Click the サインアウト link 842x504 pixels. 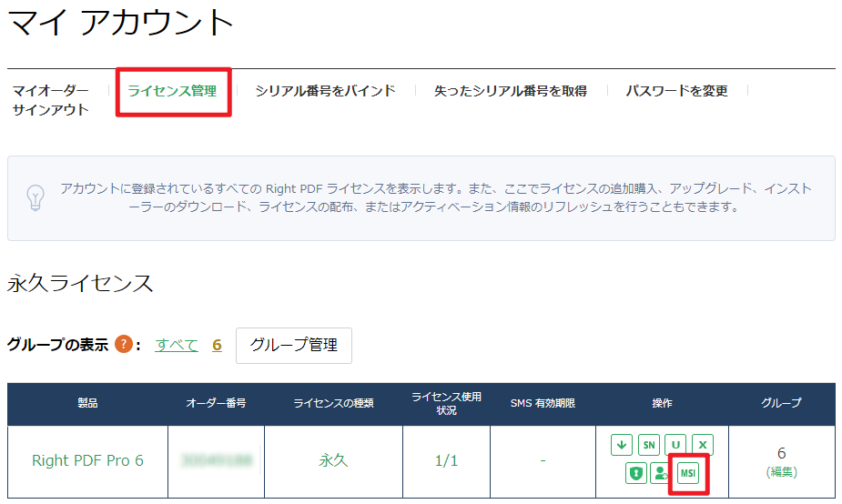pos(50,110)
